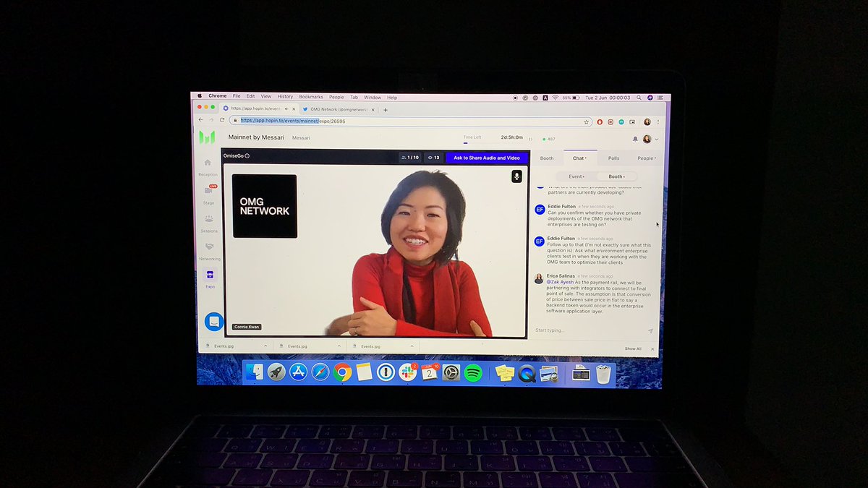The image size is (868, 488).
Task: Keep chat scope on Booth
Action: pyautogui.click(x=616, y=176)
